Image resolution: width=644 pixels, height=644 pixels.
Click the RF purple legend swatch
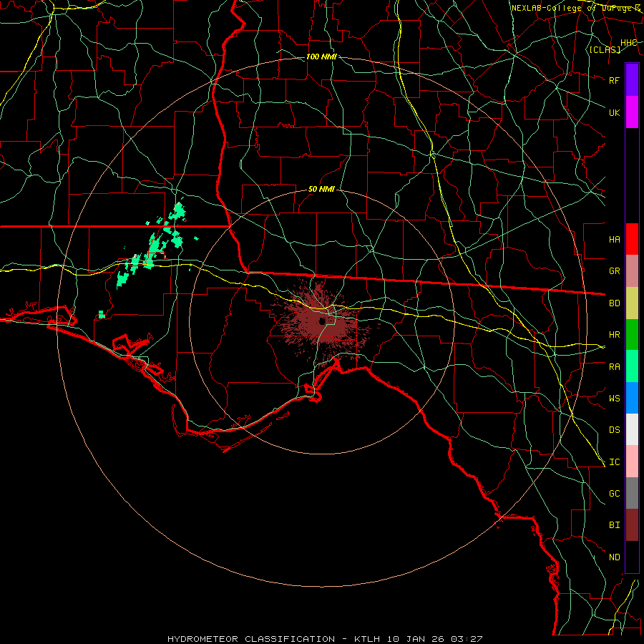[x=632, y=80]
